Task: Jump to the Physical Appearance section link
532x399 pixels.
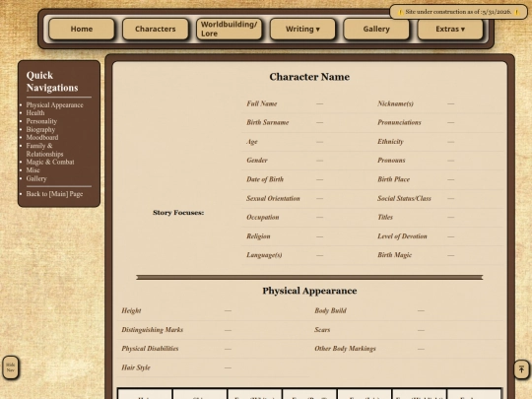Action: [54, 104]
